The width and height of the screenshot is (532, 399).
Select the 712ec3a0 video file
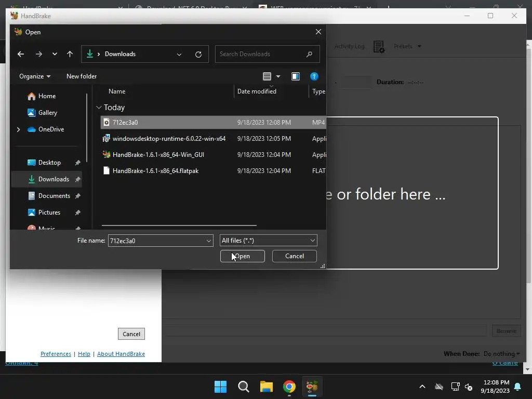(x=213, y=123)
